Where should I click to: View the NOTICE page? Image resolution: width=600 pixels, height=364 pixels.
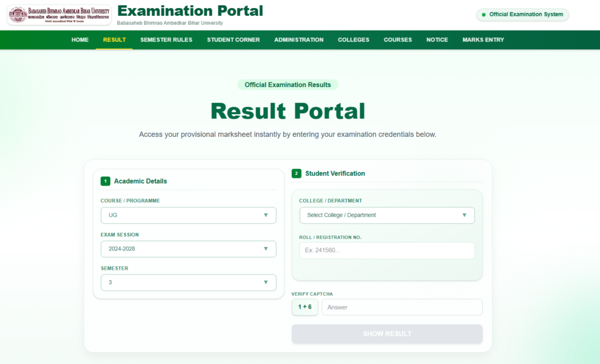pyautogui.click(x=437, y=40)
